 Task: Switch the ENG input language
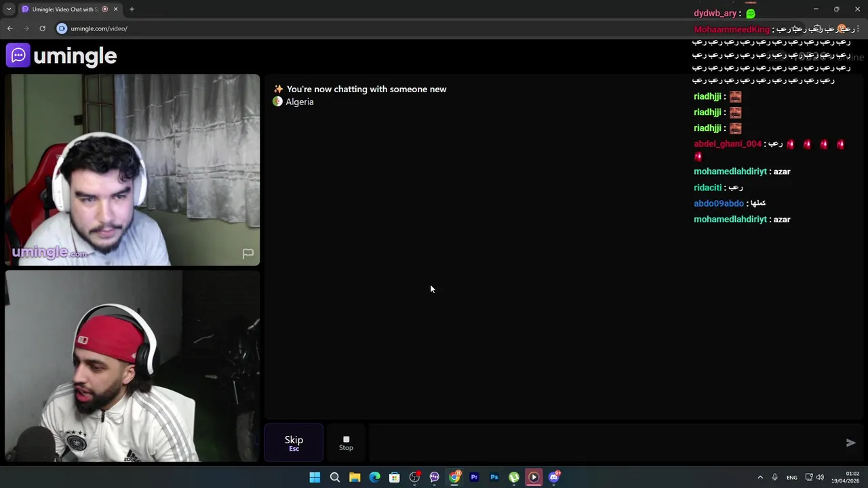(x=791, y=477)
